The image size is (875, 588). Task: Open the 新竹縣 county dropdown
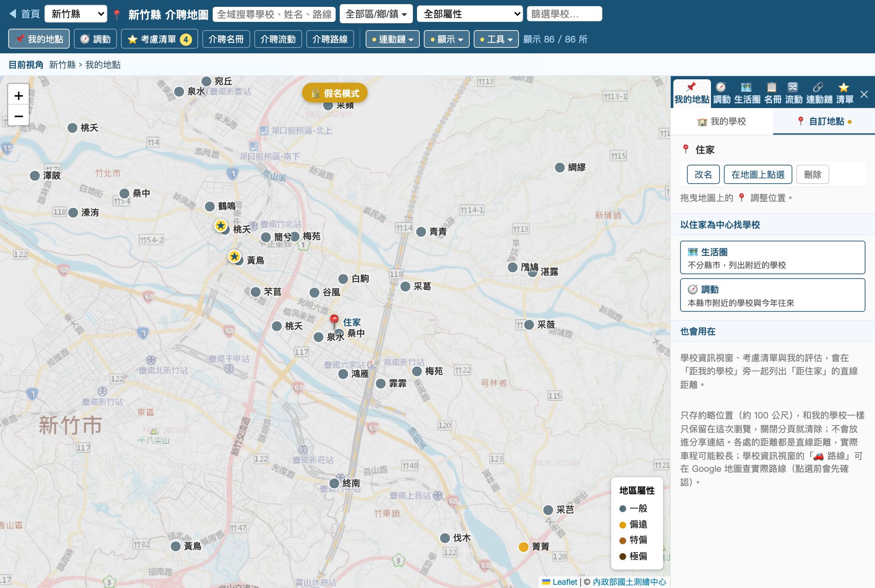tap(76, 14)
